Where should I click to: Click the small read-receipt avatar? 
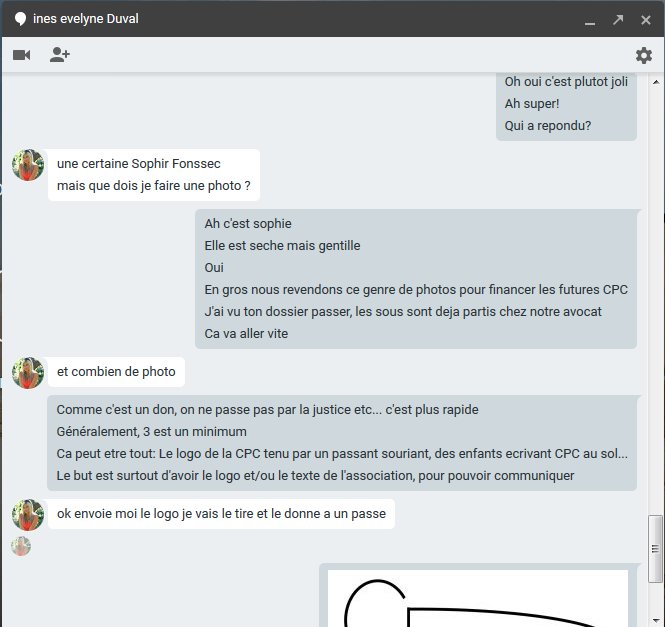(x=21, y=546)
